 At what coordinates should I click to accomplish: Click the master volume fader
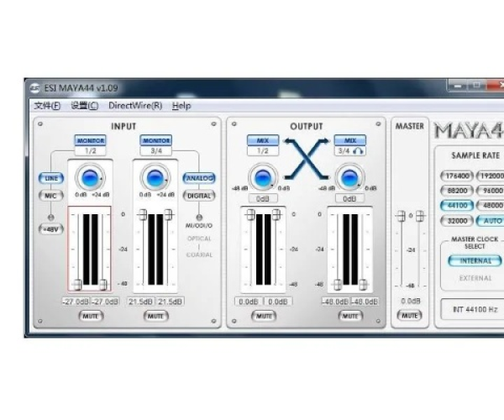click(401, 216)
